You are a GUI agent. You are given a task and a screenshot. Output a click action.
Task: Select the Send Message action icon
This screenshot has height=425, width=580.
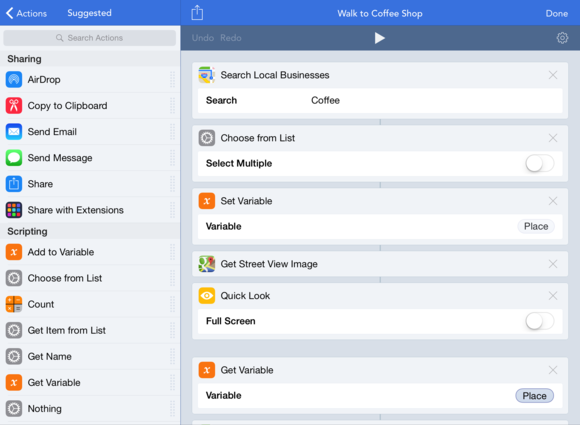pos(14,158)
